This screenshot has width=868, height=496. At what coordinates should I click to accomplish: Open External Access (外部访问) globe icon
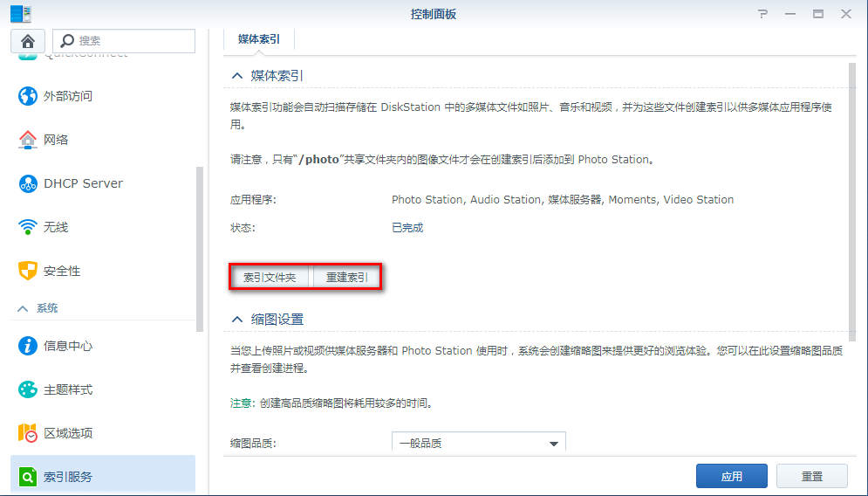[28, 96]
